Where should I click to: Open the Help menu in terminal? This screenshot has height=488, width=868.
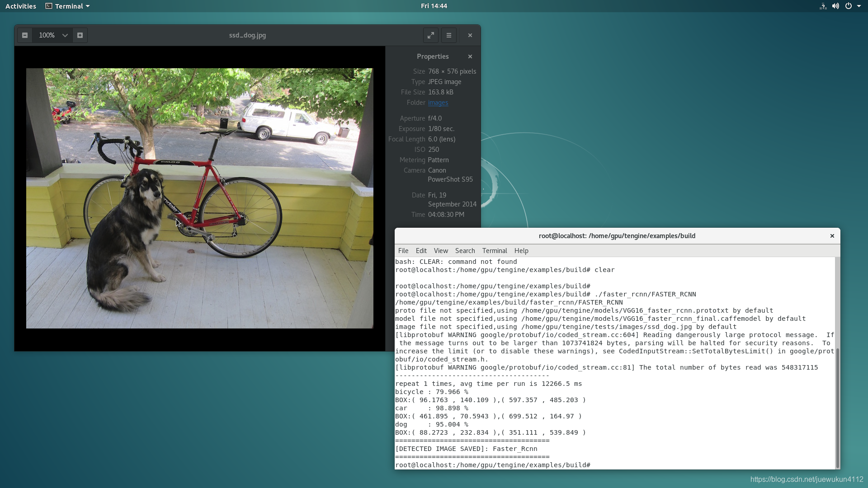(521, 251)
